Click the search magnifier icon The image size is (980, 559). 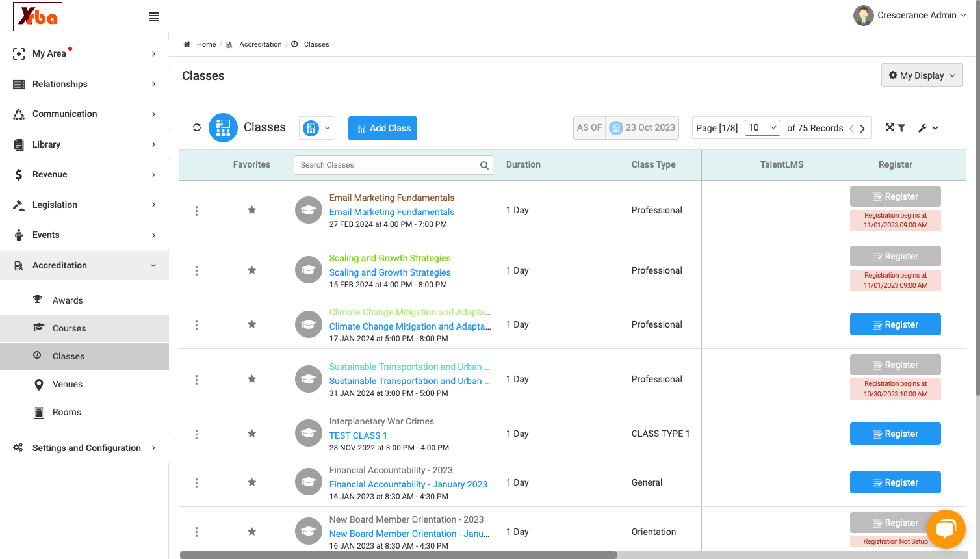pos(484,165)
